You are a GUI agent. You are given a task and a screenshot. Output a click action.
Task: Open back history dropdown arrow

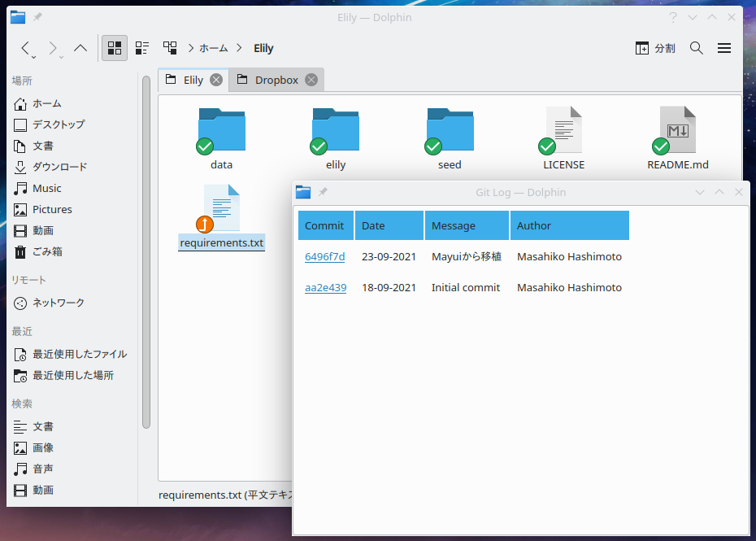[34, 57]
